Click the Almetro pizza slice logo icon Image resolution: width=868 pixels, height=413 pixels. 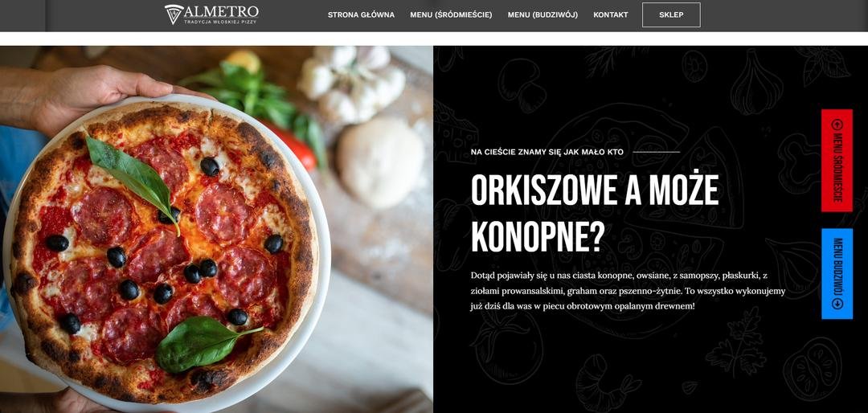pos(174,14)
